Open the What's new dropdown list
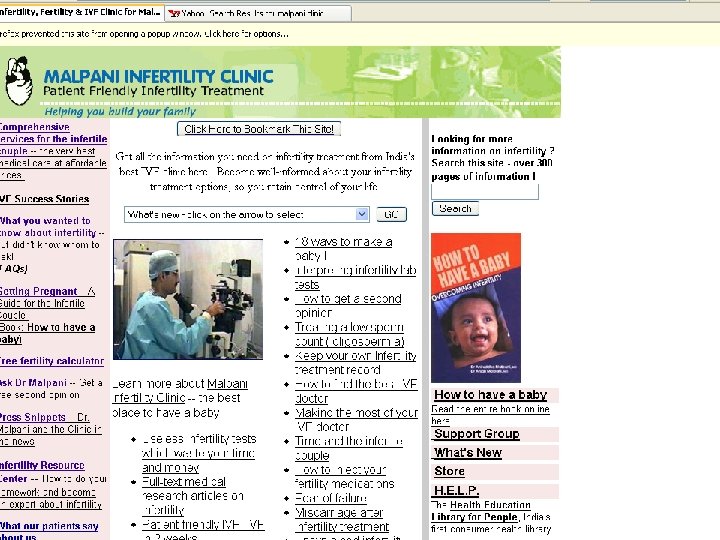 tap(247, 214)
